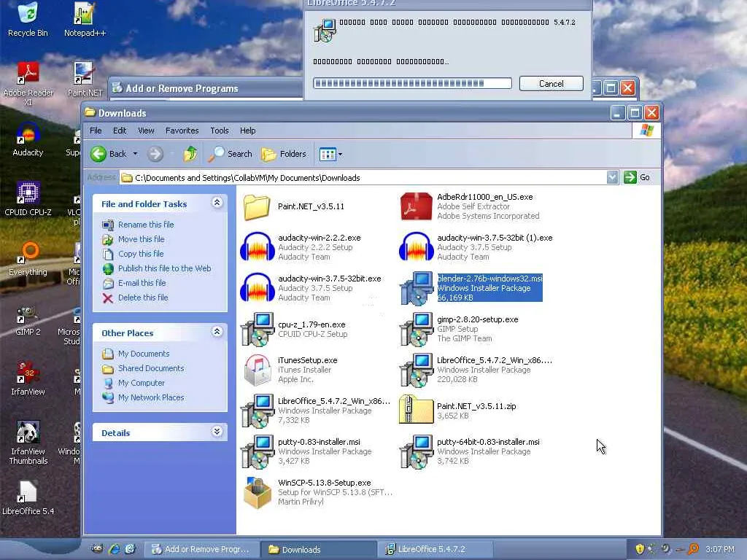
Task: Go to Shared Documents
Action: click(x=150, y=368)
